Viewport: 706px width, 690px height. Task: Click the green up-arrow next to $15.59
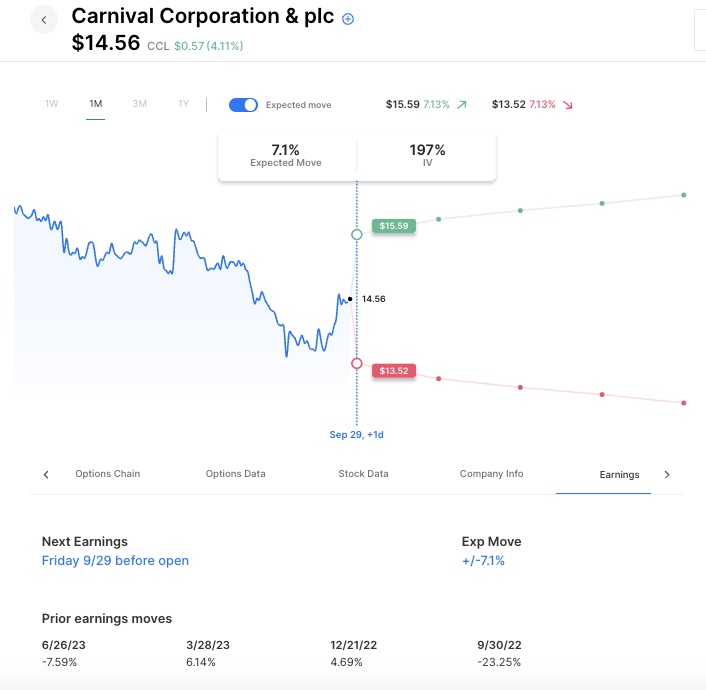coord(461,104)
